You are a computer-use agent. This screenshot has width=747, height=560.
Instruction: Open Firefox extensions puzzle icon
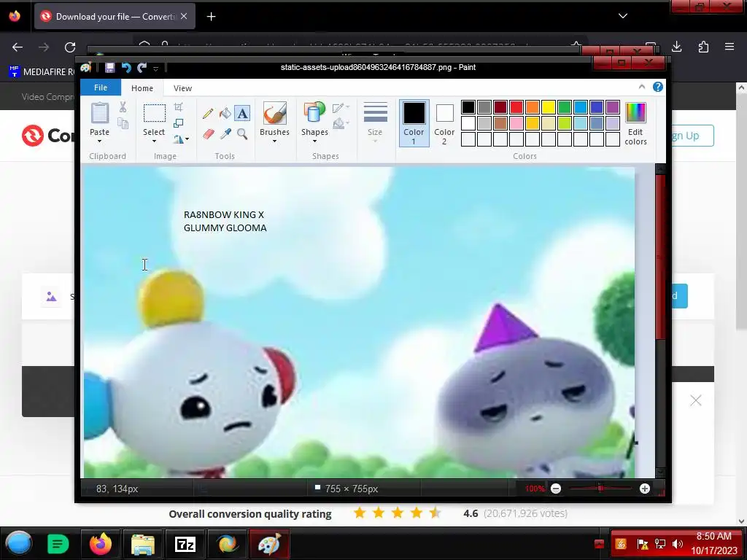[x=703, y=47]
